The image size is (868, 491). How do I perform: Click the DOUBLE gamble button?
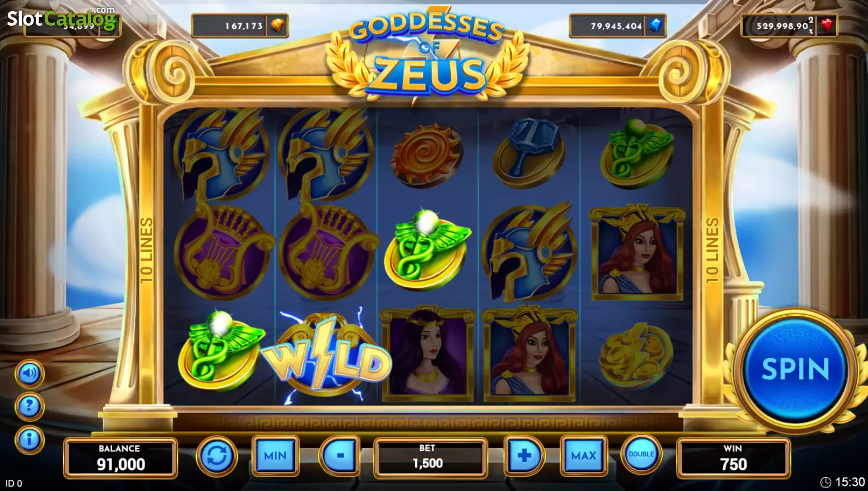point(642,454)
